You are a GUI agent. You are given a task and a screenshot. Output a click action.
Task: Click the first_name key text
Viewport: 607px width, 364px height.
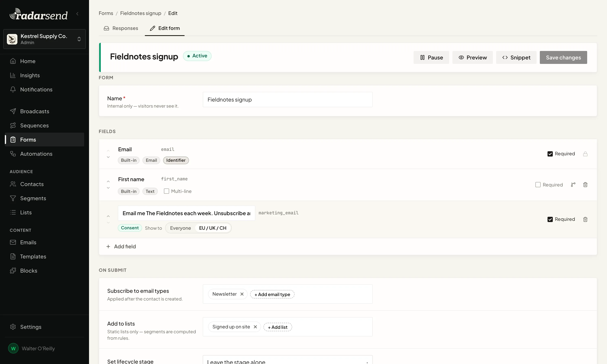[174, 179]
